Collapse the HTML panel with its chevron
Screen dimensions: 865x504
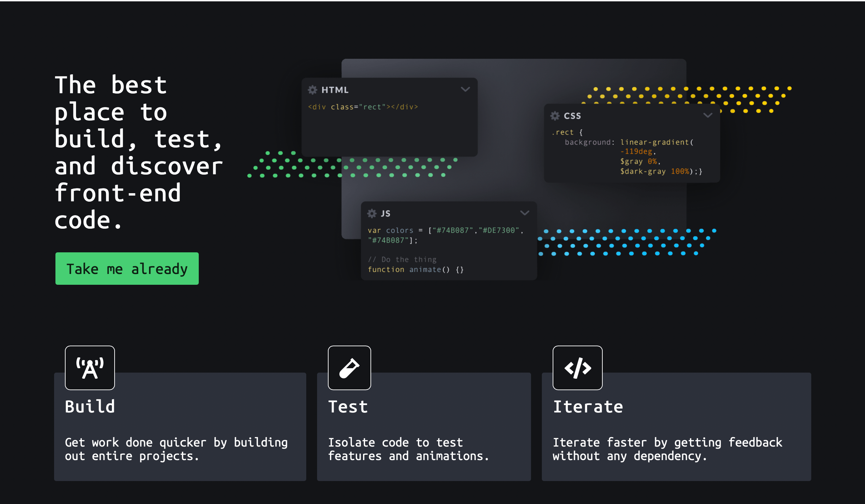[x=466, y=90]
